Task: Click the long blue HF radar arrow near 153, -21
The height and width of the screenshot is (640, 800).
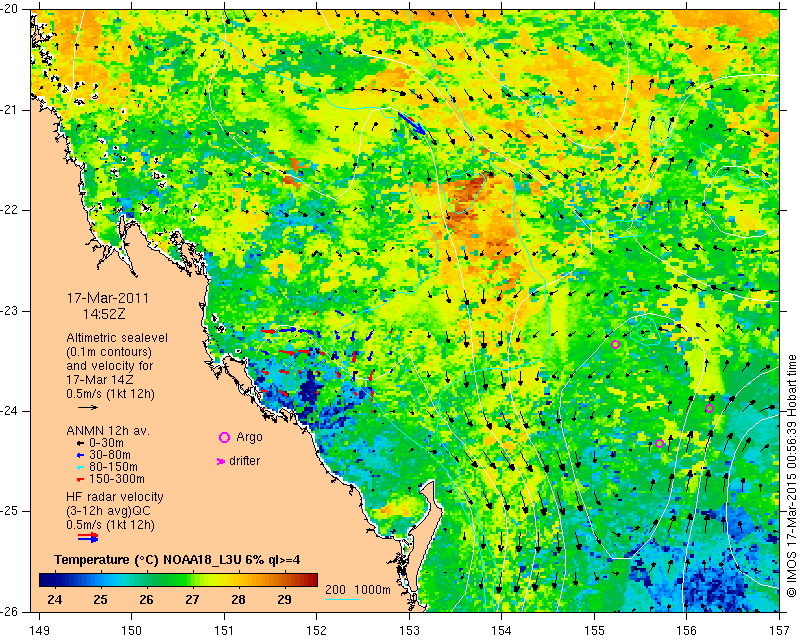Action: click(x=411, y=124)
